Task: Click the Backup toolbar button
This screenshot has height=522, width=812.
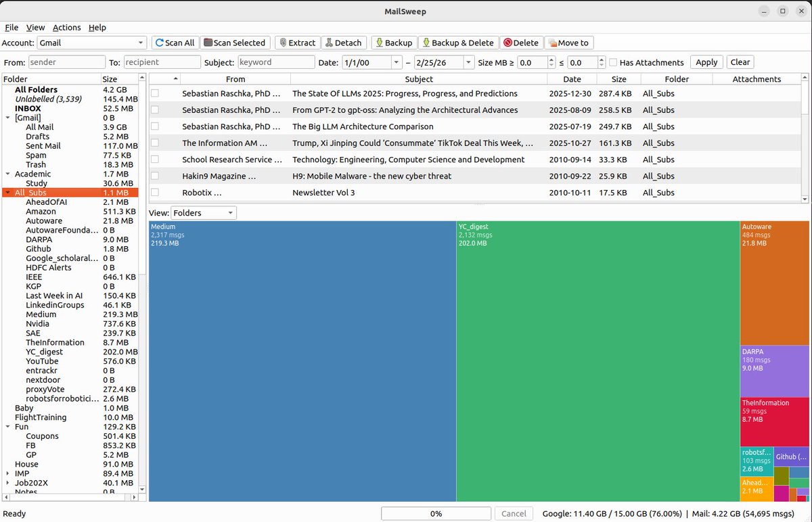Action: pos(394,43)
